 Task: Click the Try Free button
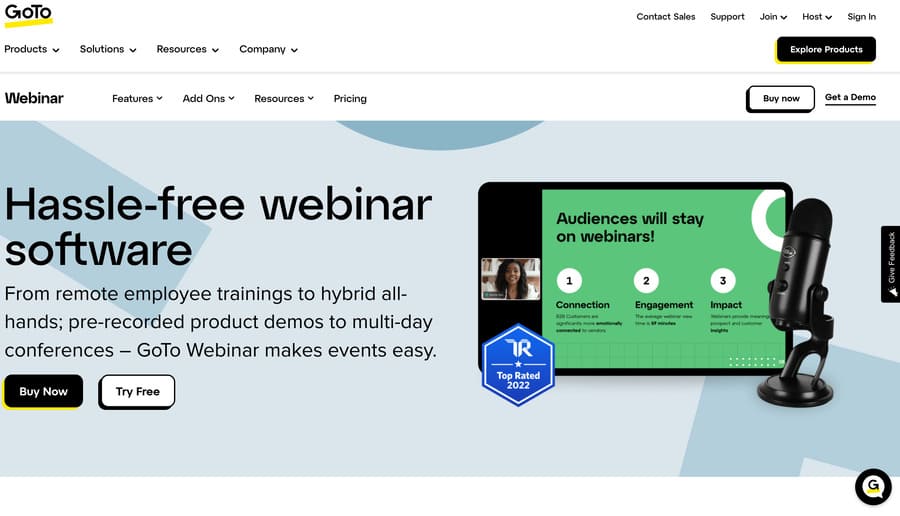click(137, 391)
